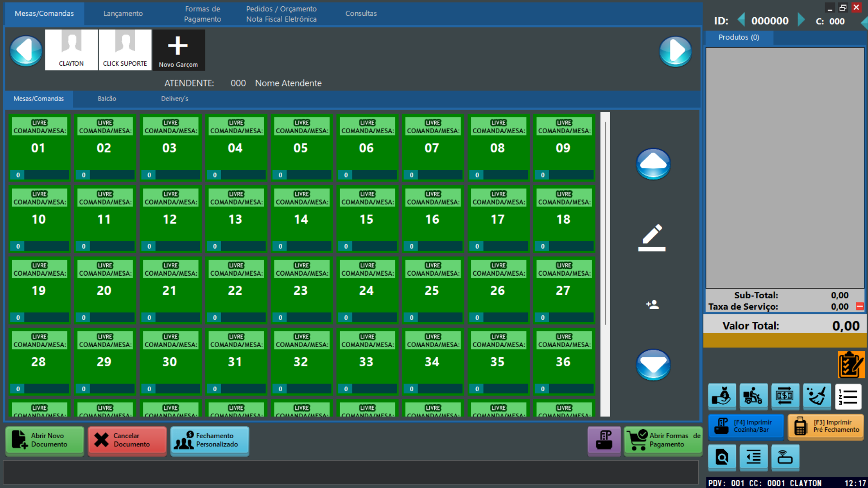Screen dimensions: 868x488
Task: Click the white pencil edit icon
Action: (x=652, y=237)
